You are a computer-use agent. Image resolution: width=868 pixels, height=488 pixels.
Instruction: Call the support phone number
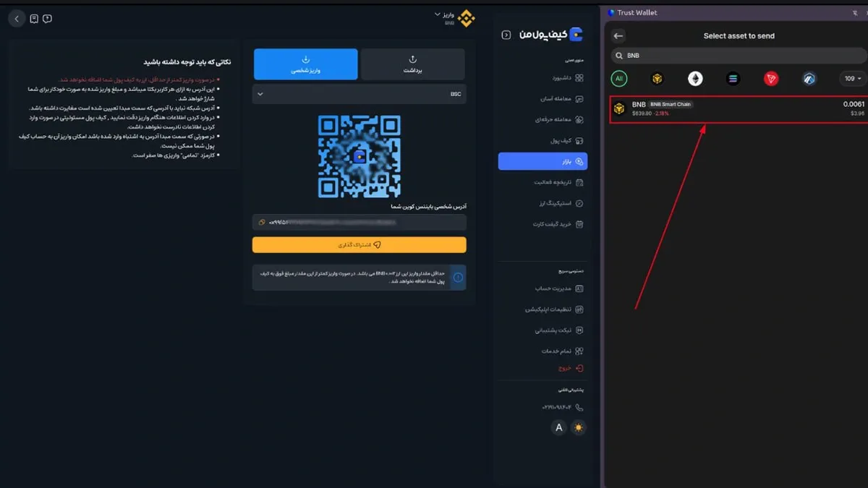(x=562, y=408)
